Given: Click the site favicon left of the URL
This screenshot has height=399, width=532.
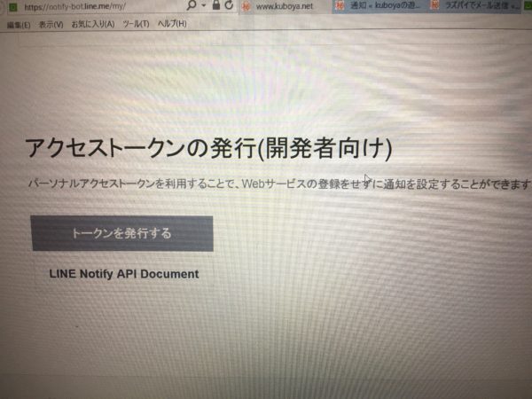Looking at the screenshot, I should click(12, 6).
